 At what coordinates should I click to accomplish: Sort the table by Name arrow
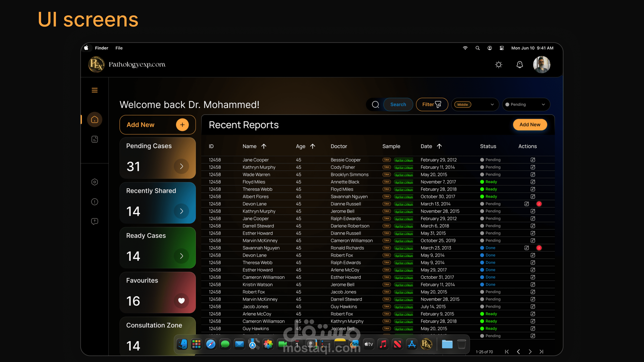click(264, 146)
